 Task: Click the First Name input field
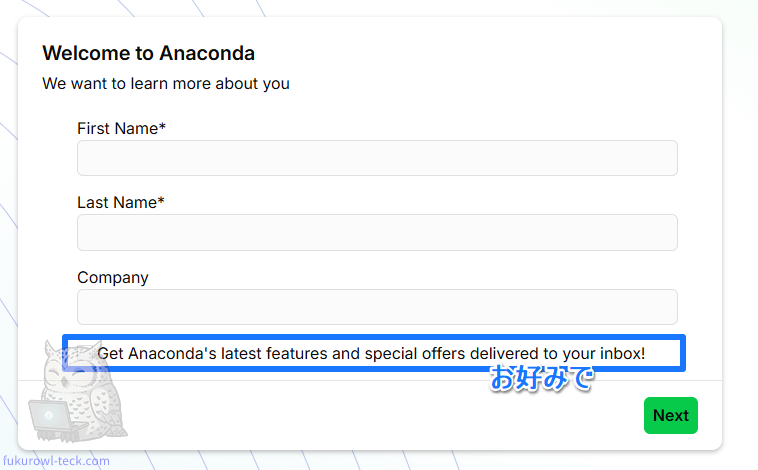pyautogui.click(x=377, y=158)
